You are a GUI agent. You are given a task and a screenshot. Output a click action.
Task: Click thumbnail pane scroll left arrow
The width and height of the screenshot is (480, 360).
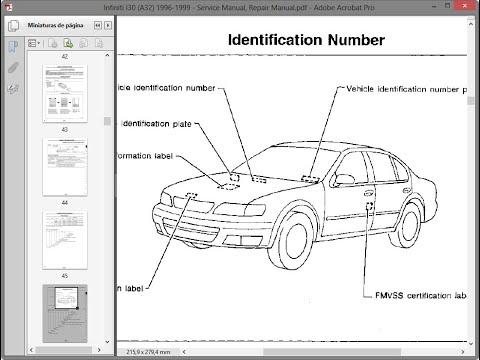tap(31, 350)
